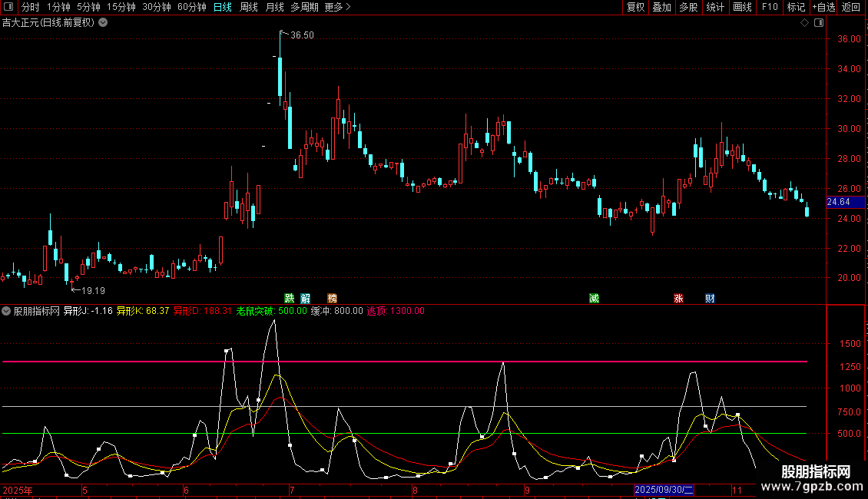Click the red 涨 event marker
Image resolution: width=868 pixels, height=499 pixels.
[x=678, y=298]
